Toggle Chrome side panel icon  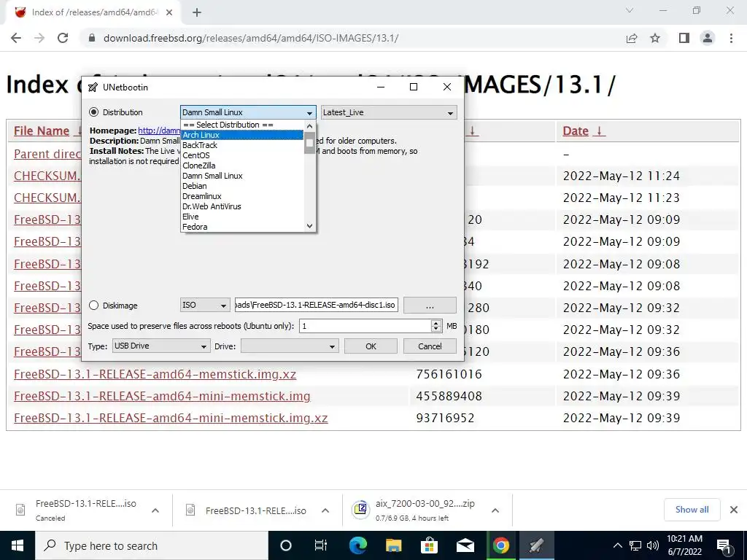click(x=684, y=38)
